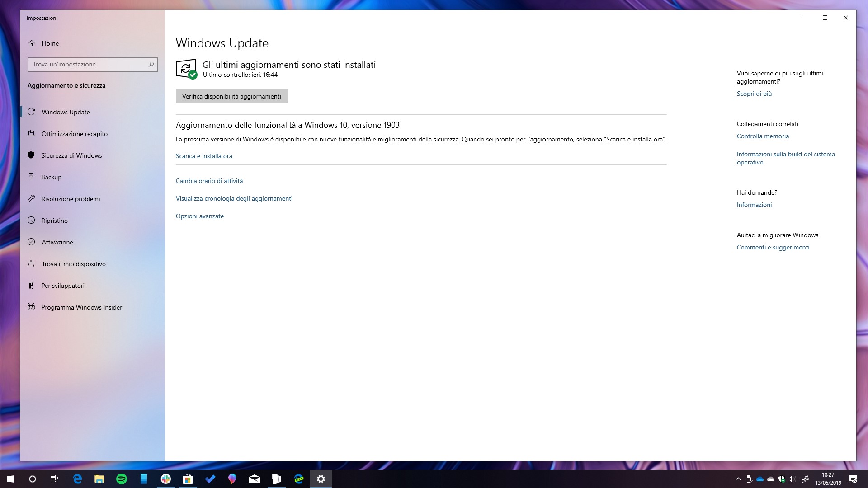Click the search field 'Trova un'impostazione'
The height and width of the screenshot is (488, 868).
[92, 64]
